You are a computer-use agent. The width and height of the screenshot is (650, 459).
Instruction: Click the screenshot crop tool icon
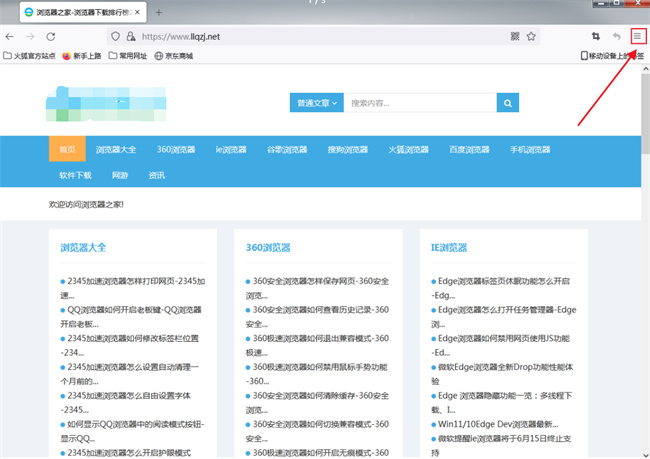coord(596,36)
